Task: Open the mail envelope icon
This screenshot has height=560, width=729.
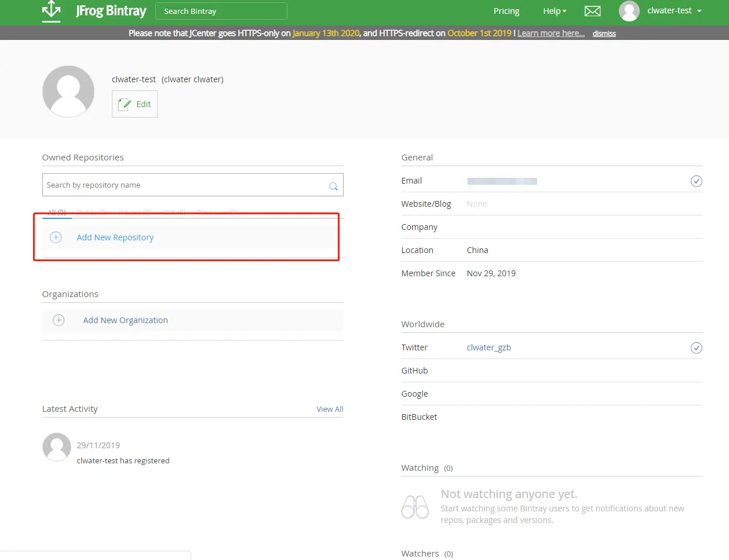Action: (592, 11)
